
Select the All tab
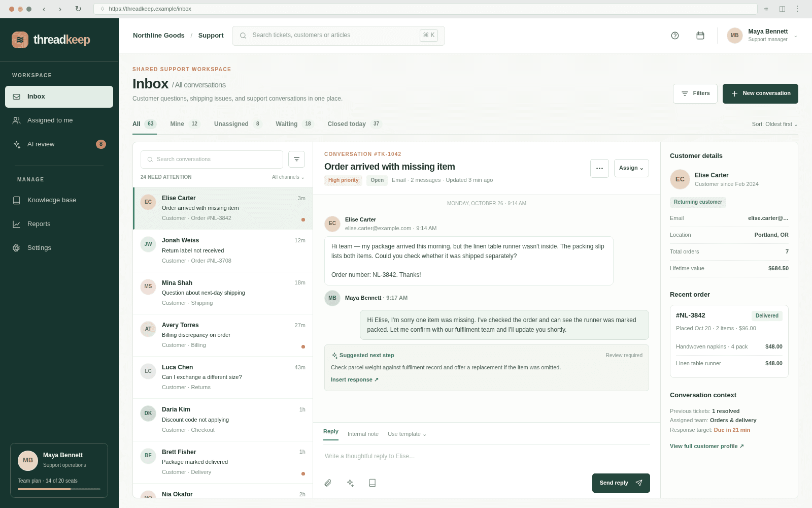coord(145,124)
